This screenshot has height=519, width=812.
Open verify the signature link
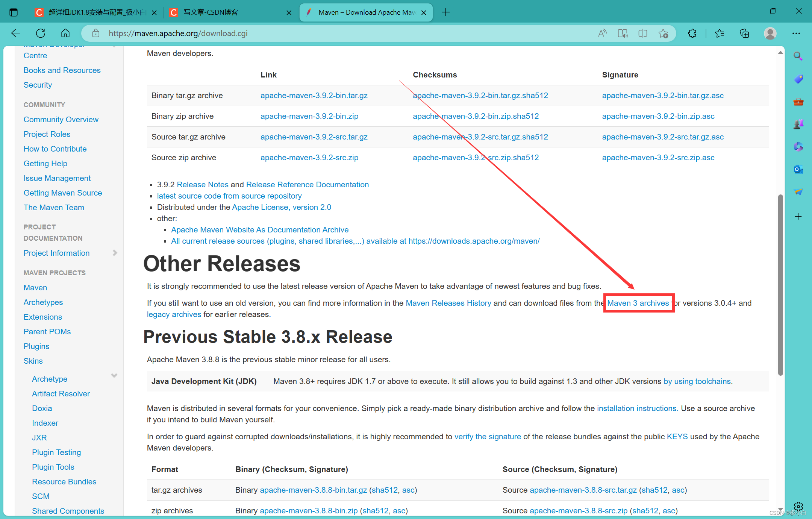tap(488, 437)
